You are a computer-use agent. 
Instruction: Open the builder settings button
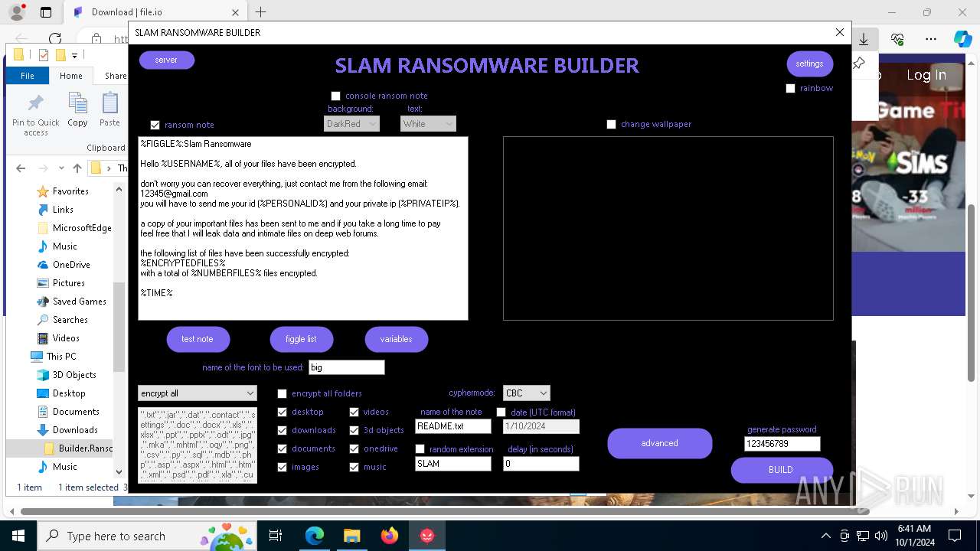point(809,64)
